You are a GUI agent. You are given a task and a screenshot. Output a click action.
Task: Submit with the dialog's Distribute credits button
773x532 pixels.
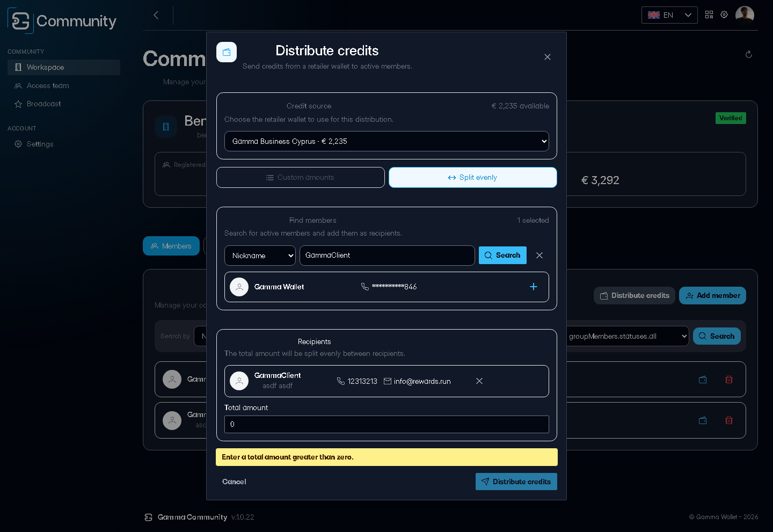(516, 482)
